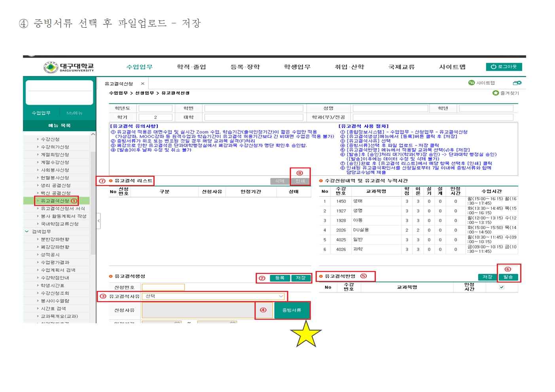This screenshot has width=555, height=392.
Task: Click the Daegu University logo
Action: [x=69, y=67]
